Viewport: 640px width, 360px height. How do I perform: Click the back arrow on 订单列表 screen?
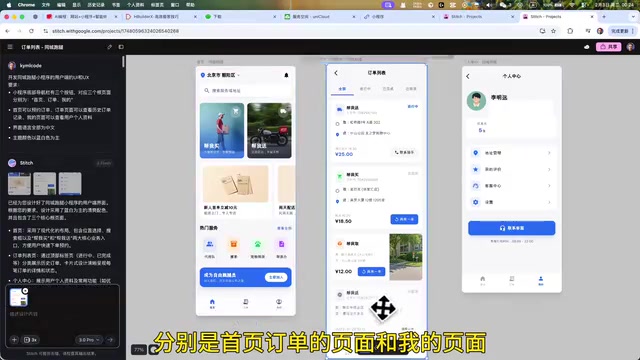336,73
